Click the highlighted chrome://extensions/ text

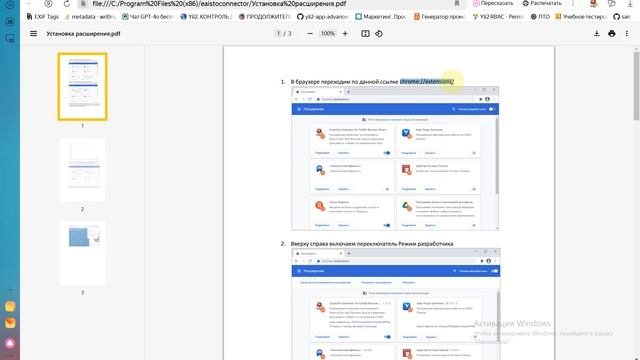(427, 82)
